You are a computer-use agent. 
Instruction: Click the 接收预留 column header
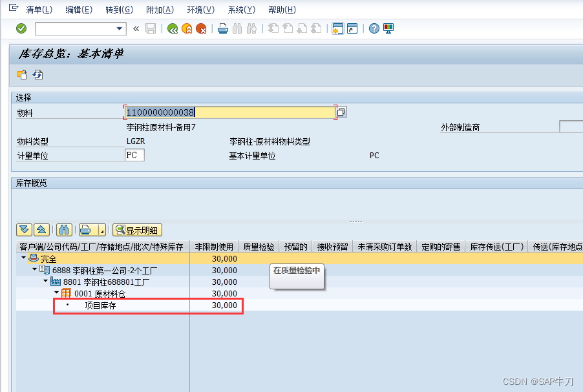click(332, 247)
